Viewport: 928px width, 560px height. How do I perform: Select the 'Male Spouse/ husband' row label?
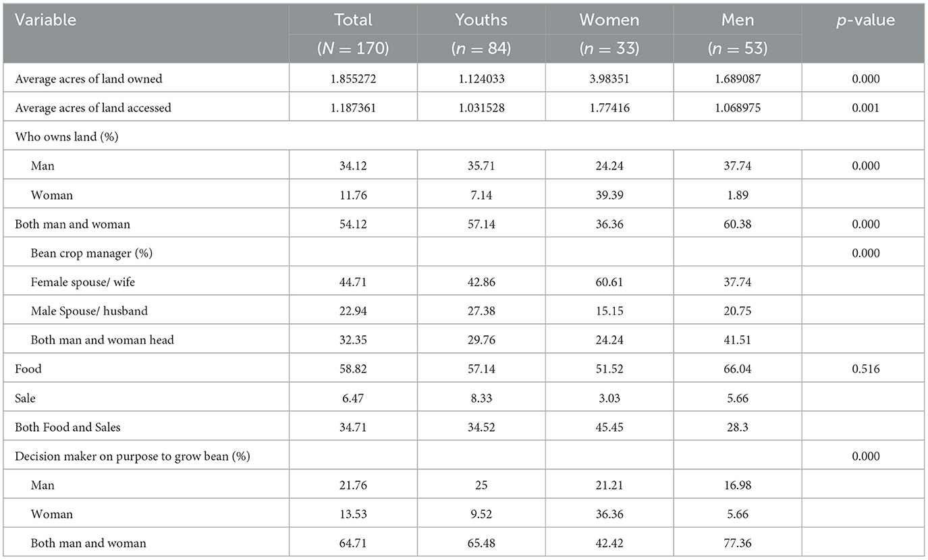[x=88, y=311]
